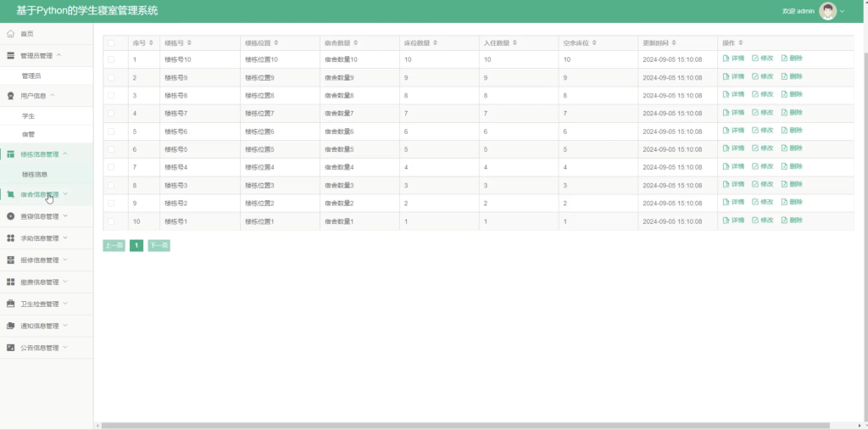Click the 缴费信息管理 grid icon
Image resolution: width=868 pixels, height=430 pixels.
pos(10,282)
